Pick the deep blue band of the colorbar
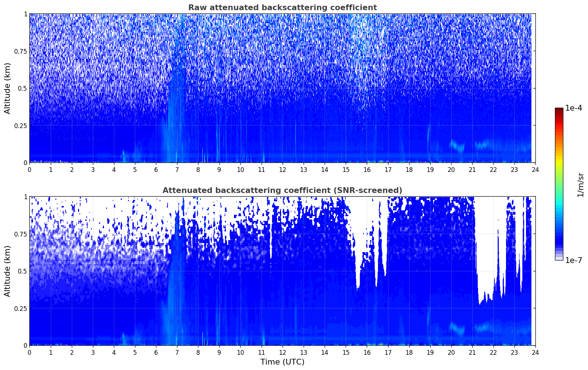The height and width of the screenshot is (370, 588). (x=559, y=239)
